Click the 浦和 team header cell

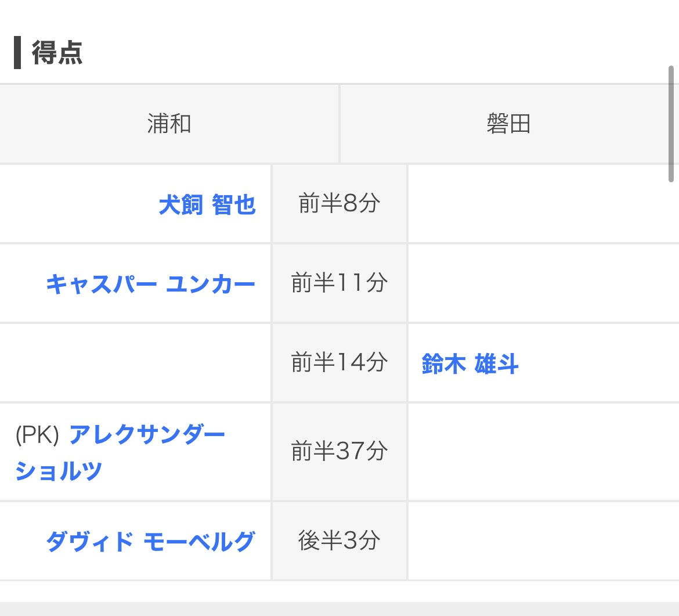169,124
